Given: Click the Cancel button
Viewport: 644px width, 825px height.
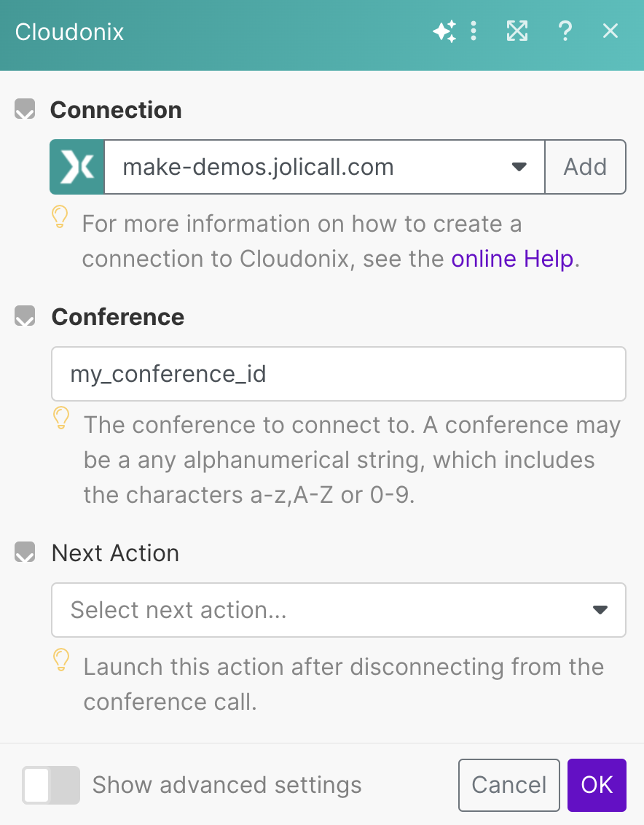Looking at the screenshot, I should (508, 785).
